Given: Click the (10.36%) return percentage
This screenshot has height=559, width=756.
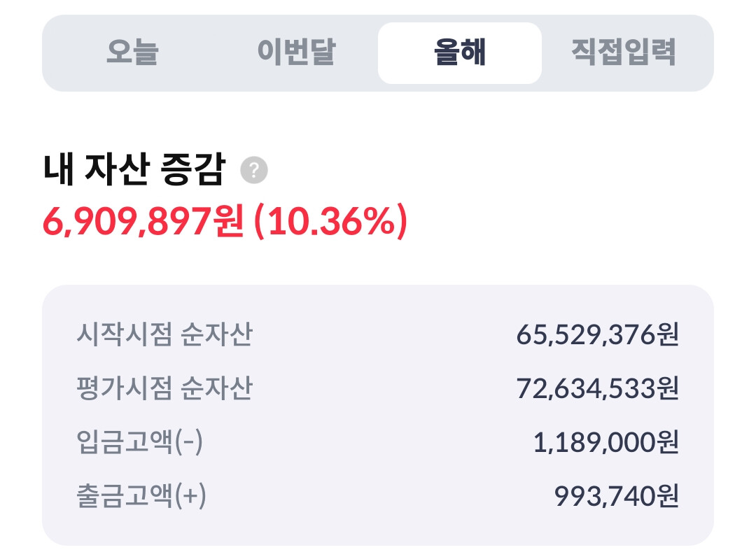Looking at the screenshot, I should click(329, 222).
